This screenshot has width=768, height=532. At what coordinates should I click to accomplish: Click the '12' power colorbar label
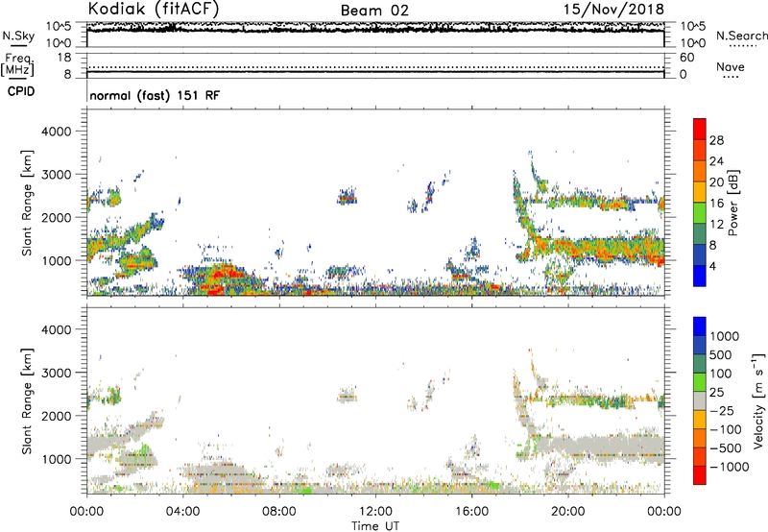click(x=716, y=225)
